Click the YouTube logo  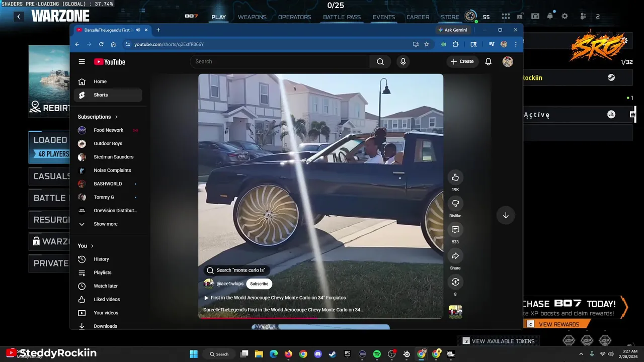coord(109,62)
